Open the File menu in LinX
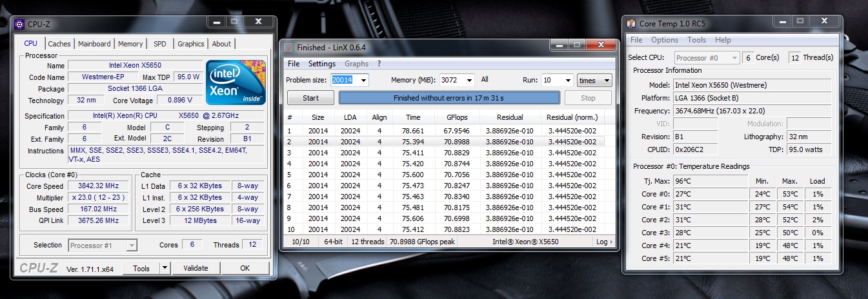This screenshot has width=868, height=299. 294,64
